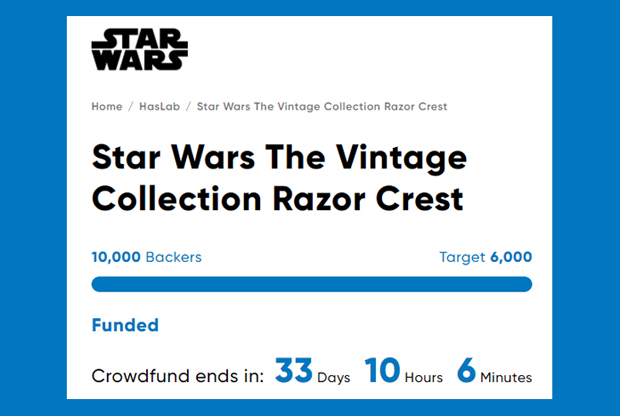The width and height of the screenshot is (620, 416).
Task: Click the word Target
Action: (x=462, y=257)
